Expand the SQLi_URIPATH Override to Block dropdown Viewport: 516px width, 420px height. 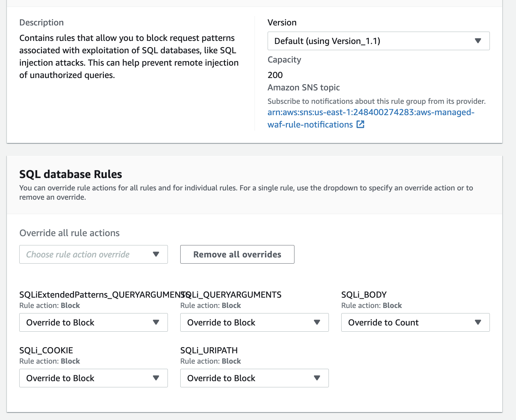[x=248, y=378]
